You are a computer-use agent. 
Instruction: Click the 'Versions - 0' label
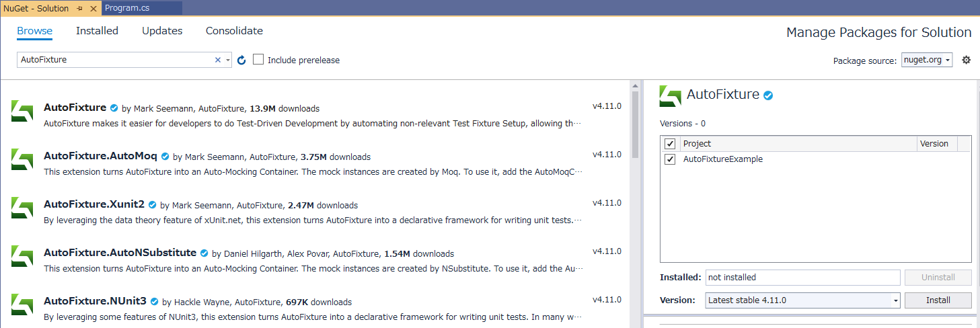[683, 124]
